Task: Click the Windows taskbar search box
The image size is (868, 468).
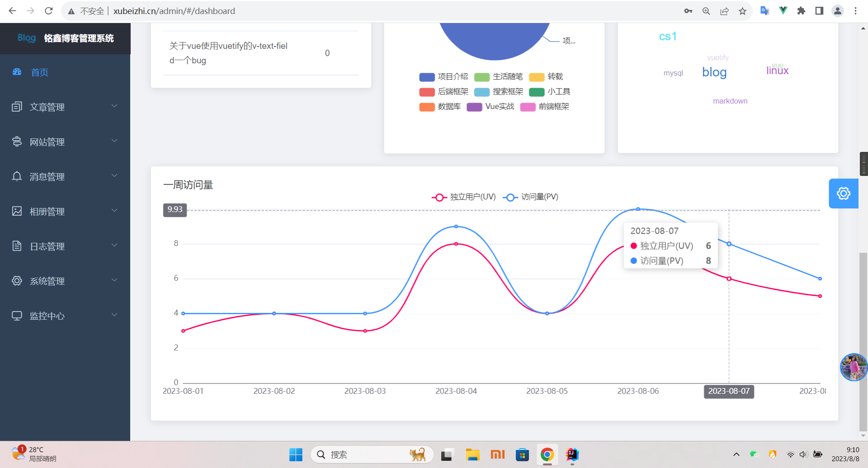Action: coord(372,454)
